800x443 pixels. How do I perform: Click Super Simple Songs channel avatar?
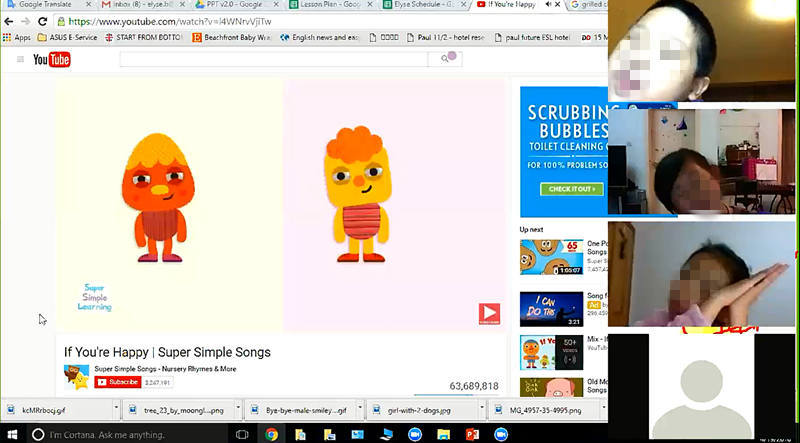76,377
